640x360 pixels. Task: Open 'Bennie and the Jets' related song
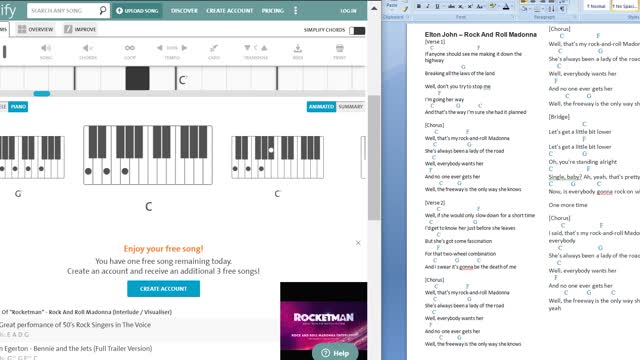pyautogui.click(x=76, y=349)
